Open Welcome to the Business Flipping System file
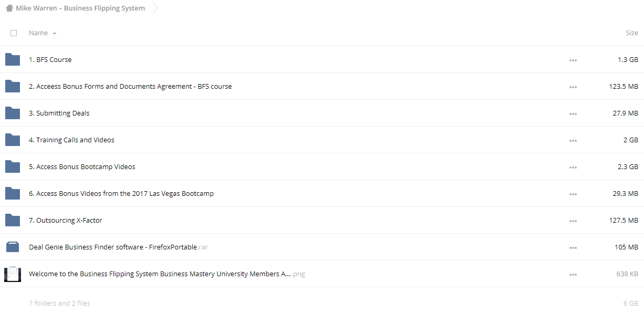This screenshot has width=644, height=313. (167, 274)
